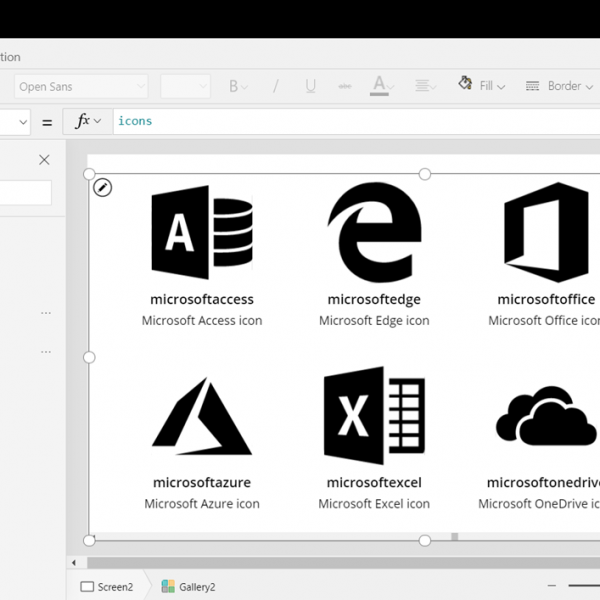Click the top-center gallery resize handle
The height and width of the screenshot is (600, 600).
point(425,174)
